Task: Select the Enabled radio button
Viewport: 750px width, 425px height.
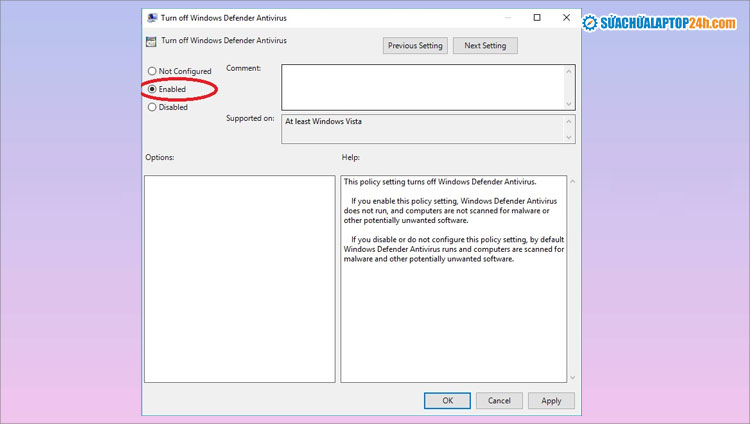Action: pyautogui.click(x=152, y=89)
